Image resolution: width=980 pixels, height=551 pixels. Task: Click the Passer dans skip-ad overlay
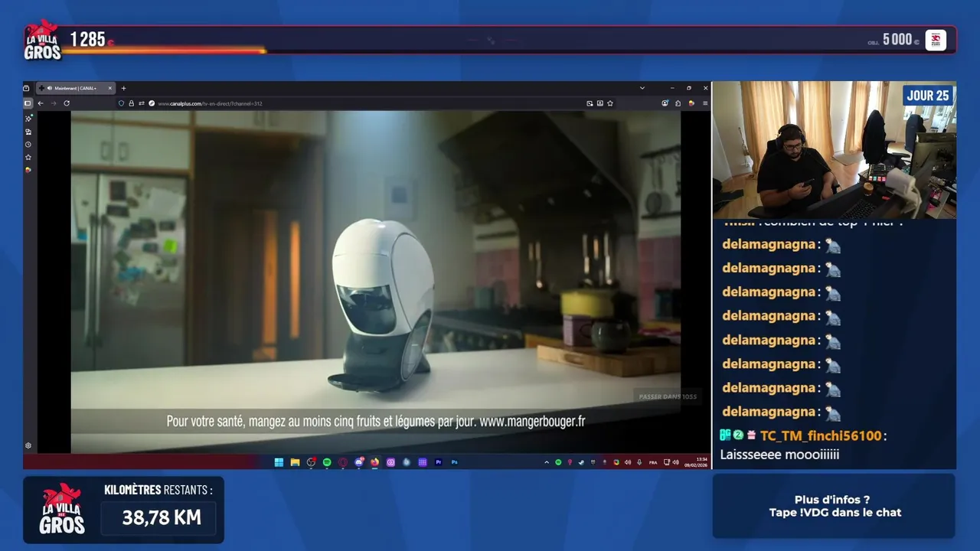[668, 396]
